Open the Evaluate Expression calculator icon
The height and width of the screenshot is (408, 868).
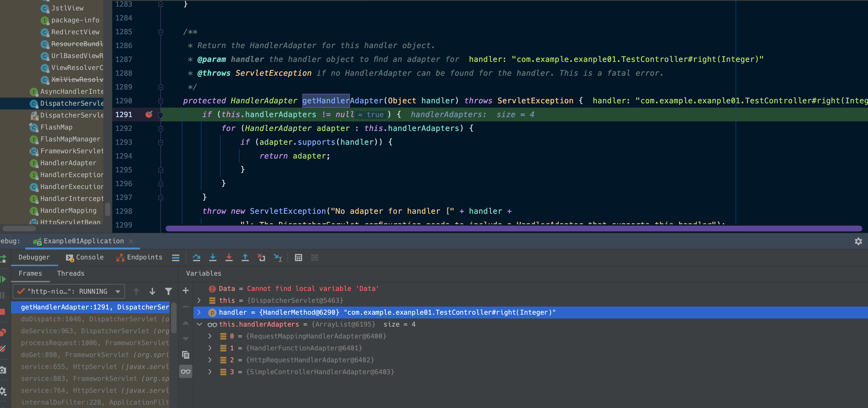pos(298,258)
